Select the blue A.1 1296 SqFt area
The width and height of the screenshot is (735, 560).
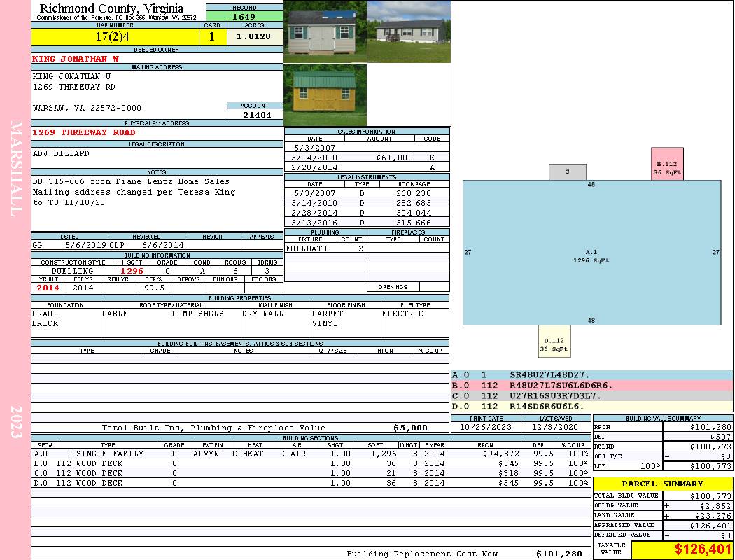coord(591,255)
